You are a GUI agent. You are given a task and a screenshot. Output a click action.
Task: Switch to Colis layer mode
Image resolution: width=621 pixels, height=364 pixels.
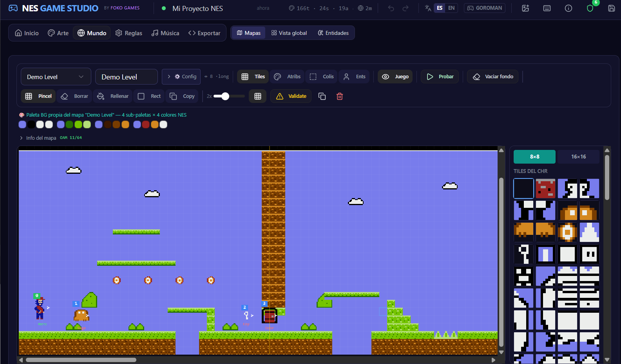(x=322, y=77)
